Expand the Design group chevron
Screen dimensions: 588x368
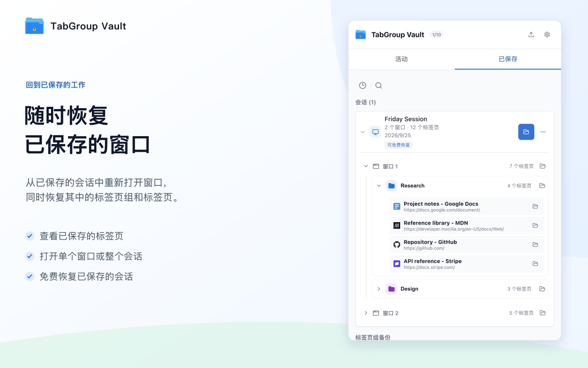(379, 289)
